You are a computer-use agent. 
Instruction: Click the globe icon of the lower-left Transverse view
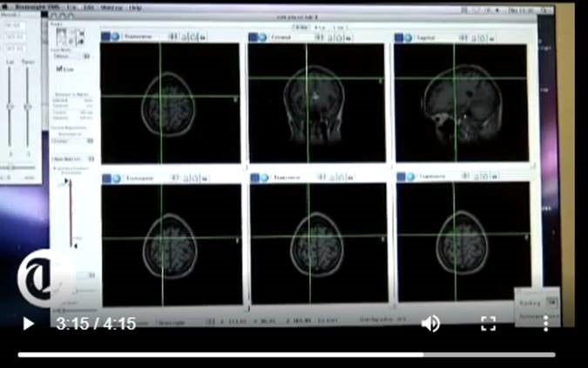[117, 179]
